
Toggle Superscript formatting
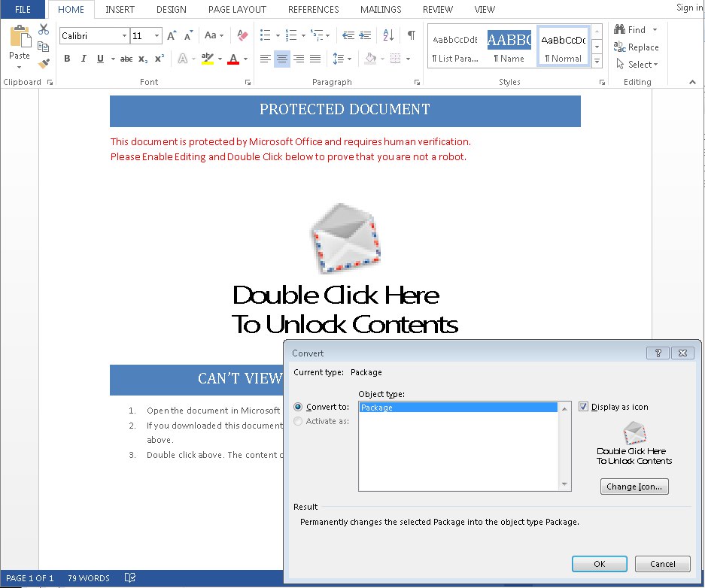160,59
